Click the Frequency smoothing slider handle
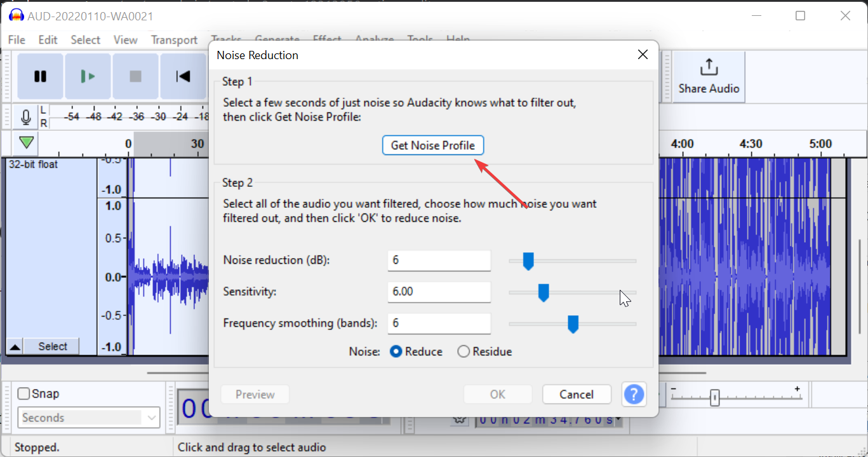Screen dimensions: 868x457 tap(573, 324)
